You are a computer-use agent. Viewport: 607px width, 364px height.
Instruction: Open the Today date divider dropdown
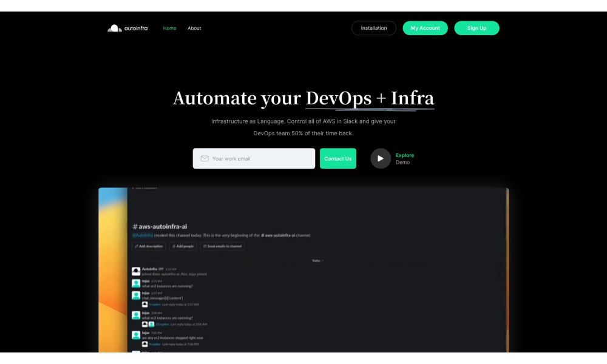coord(317,261)
